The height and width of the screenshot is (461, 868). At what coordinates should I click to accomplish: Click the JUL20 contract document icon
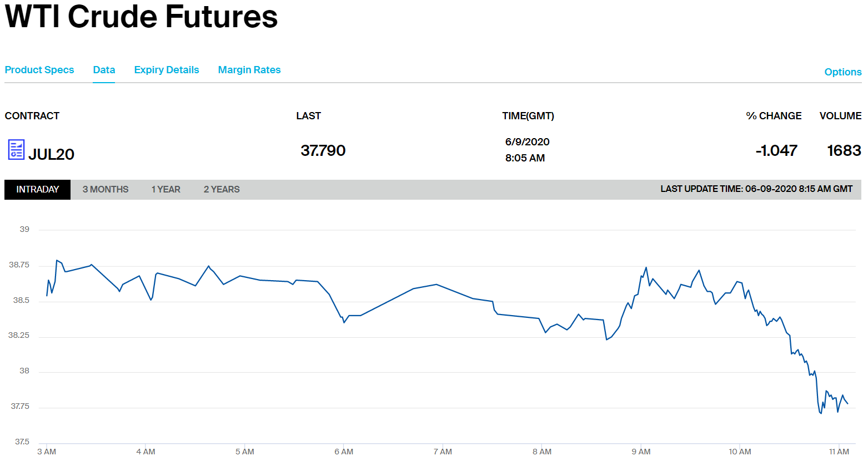point(16,150)
